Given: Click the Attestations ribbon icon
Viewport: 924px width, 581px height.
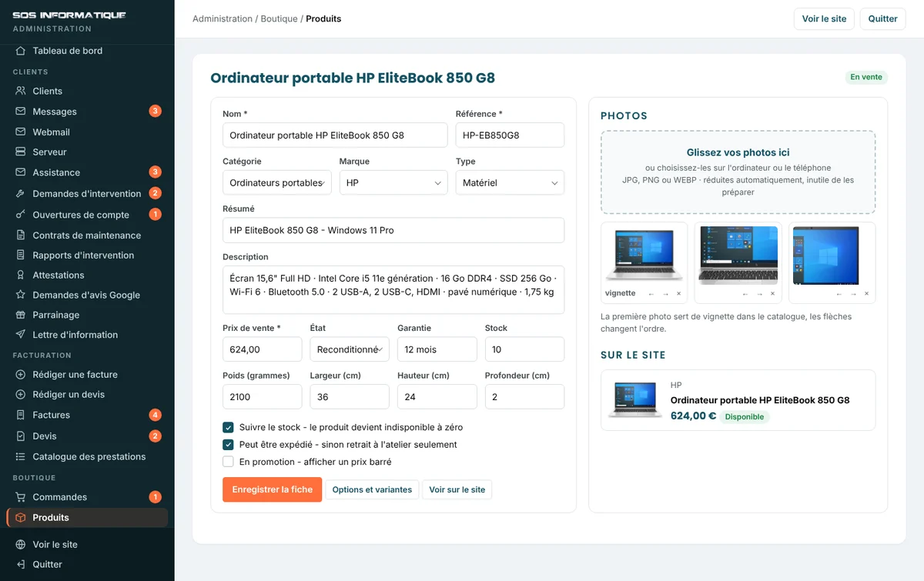Looking at the screenshot, I should pyautogui.click(x=21, y=275).
